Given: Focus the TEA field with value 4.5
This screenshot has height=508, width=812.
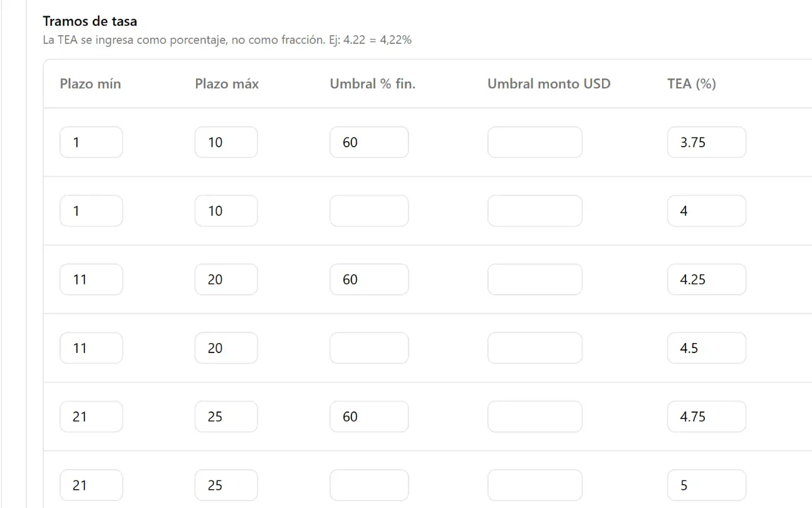Looking at the screenshot, I should pyautogui.click(x=707, y=348).
